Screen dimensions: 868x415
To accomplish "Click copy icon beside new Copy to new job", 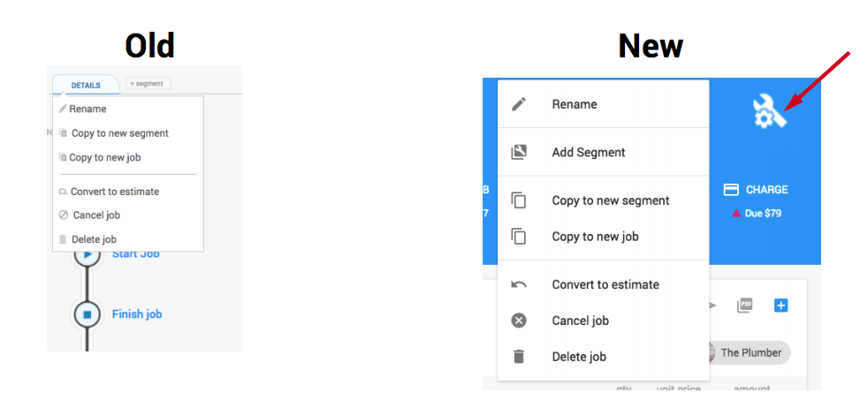I will coord(519,237).
